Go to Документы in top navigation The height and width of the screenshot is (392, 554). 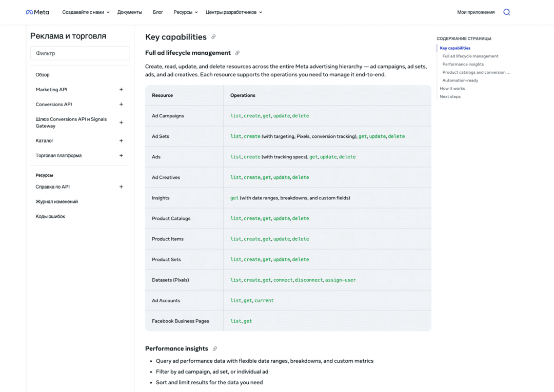[130, 12]
